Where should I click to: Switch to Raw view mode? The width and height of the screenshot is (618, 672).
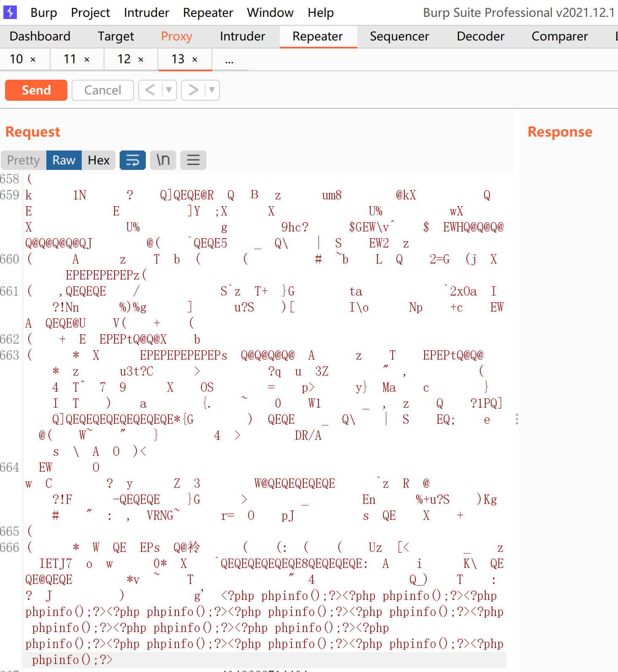tap(64, 160)
